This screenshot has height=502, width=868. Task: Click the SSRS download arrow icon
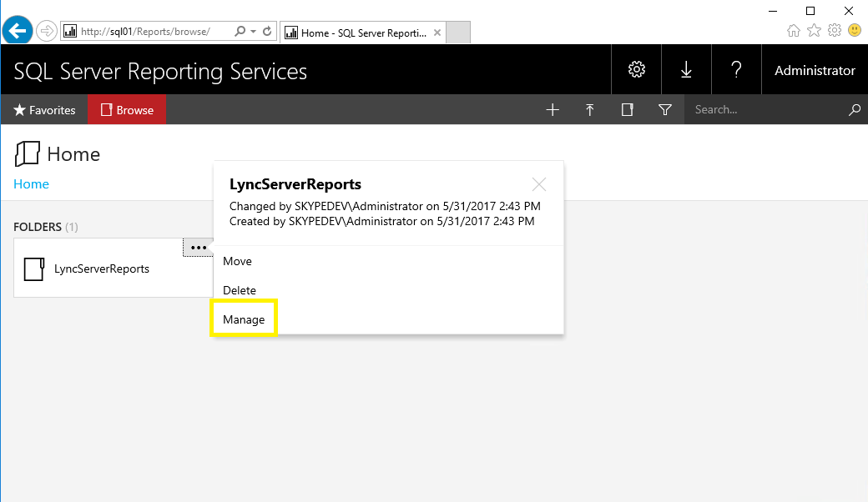click(686, 70)
